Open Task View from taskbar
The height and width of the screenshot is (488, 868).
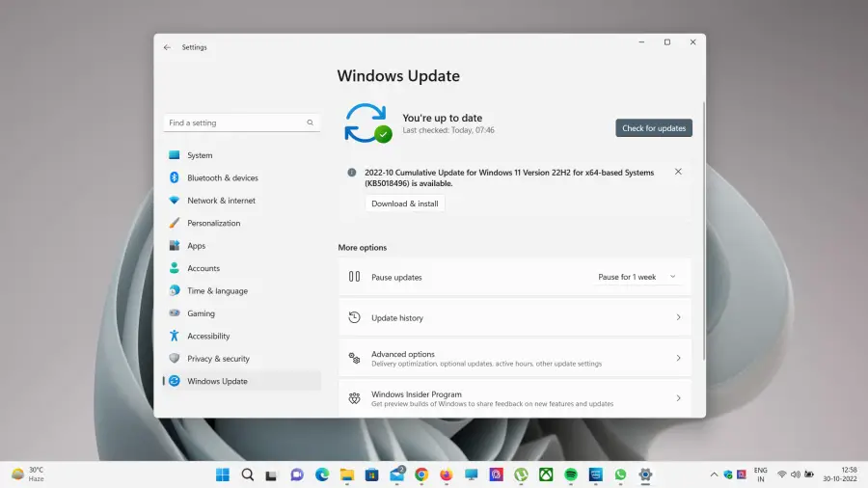click(271, 474)
